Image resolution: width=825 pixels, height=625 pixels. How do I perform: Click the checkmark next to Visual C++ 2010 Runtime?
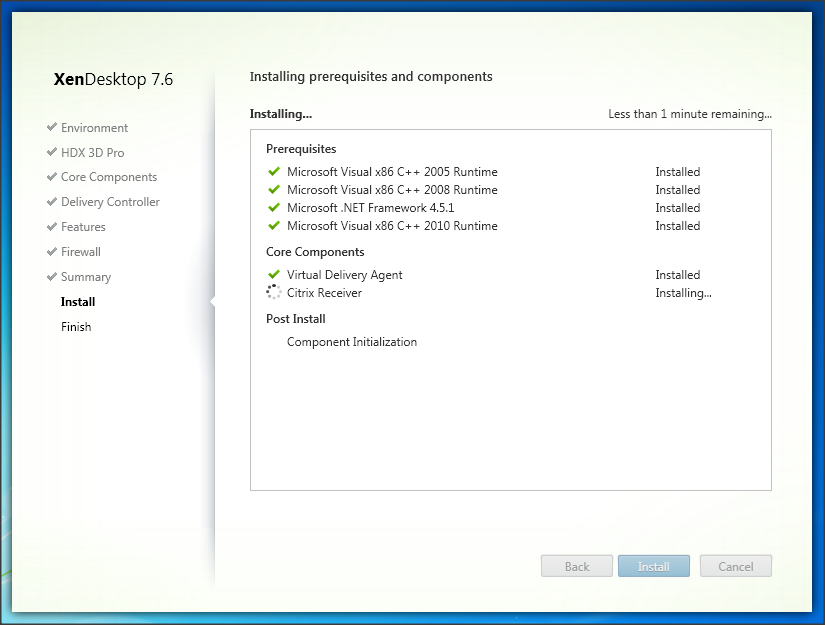tap(274, 226)
